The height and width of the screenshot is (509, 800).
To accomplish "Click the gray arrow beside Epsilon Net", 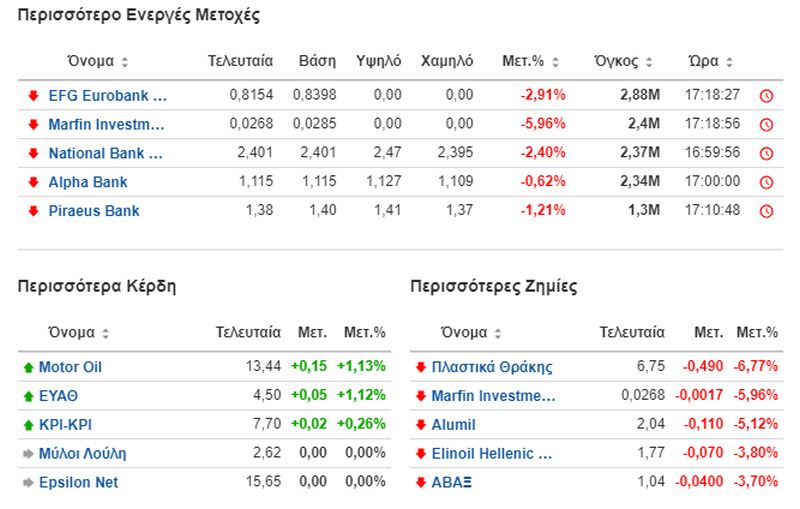I will [28, 483].
